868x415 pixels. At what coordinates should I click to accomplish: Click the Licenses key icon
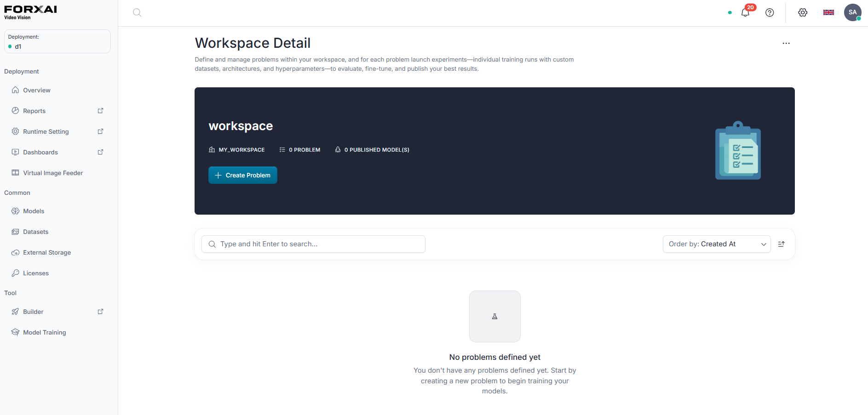point(16,273)
